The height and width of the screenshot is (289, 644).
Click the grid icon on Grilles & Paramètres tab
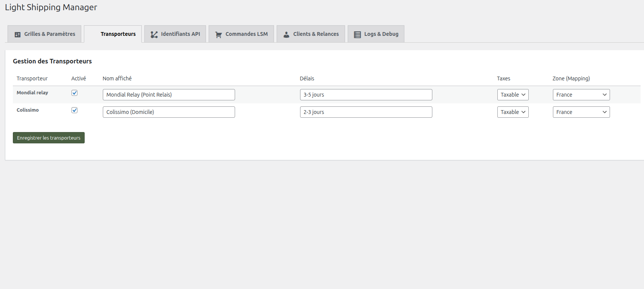click(17, 34)
